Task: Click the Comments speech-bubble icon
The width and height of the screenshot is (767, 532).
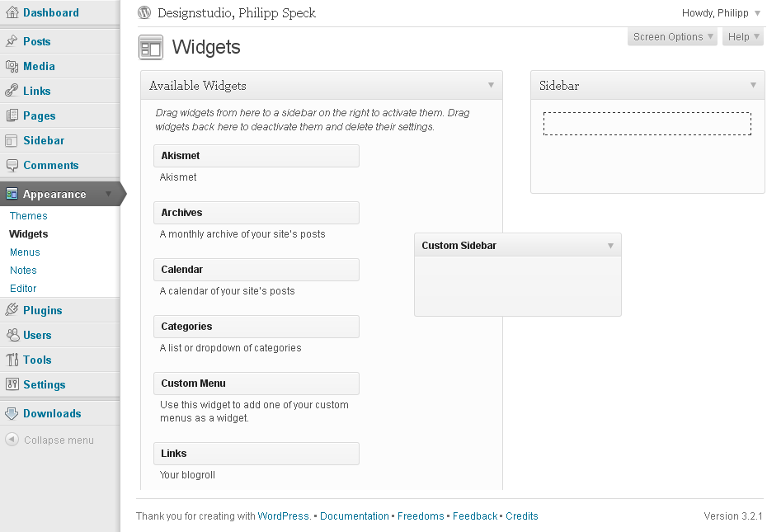Action: click(12, 165)
